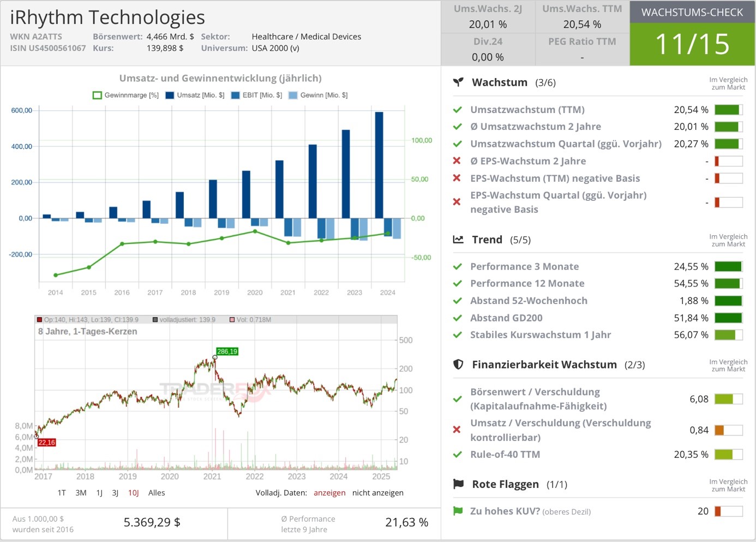This screenshot has height=542, width=756.
Task: Select the 1T chart range
Action: [62, 493]
